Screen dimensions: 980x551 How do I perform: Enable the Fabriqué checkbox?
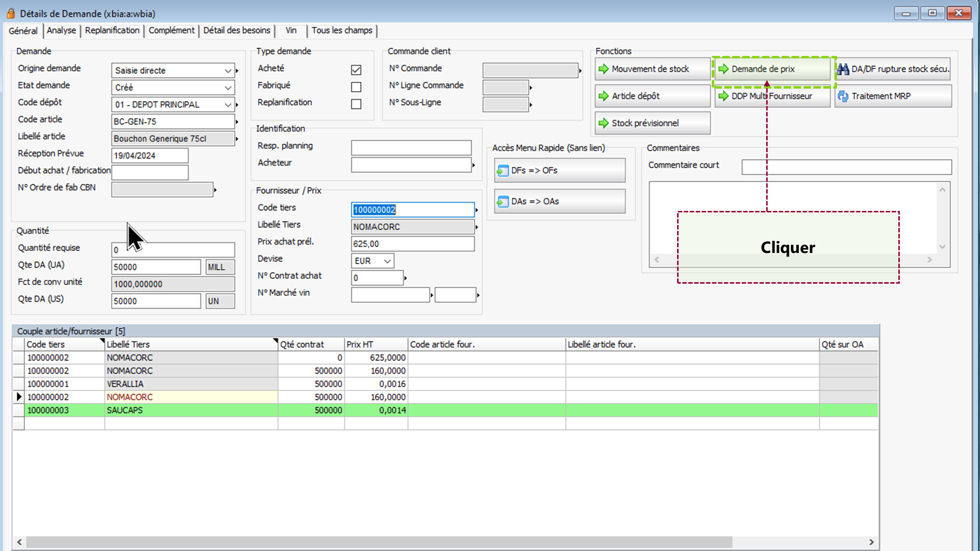point(356,87)
